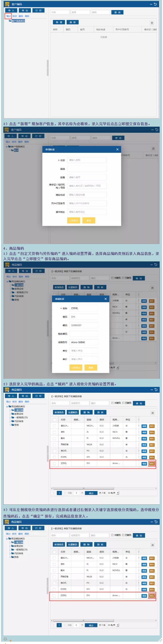The height and width of the screenshot is (644, 163).
Task: Click 编辑 for 配件 row in last screenshot
Action: pyautogui.click(x=144, y=571)
